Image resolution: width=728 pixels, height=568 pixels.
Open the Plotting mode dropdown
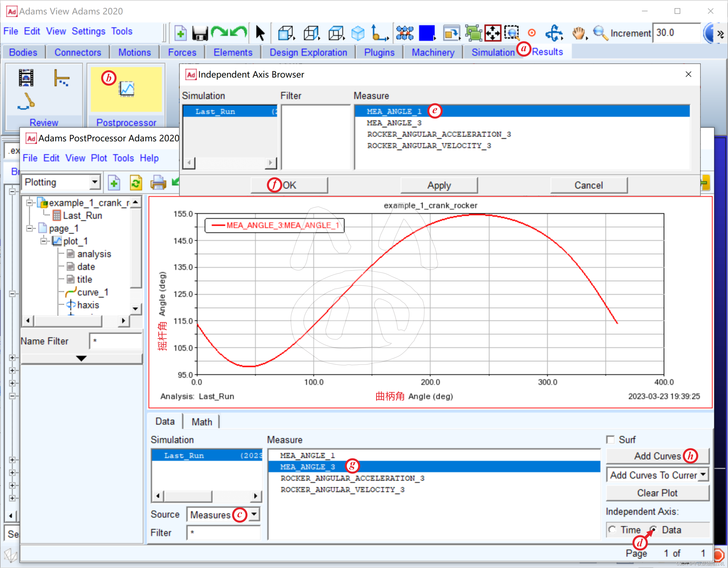[x=95, y=182]
